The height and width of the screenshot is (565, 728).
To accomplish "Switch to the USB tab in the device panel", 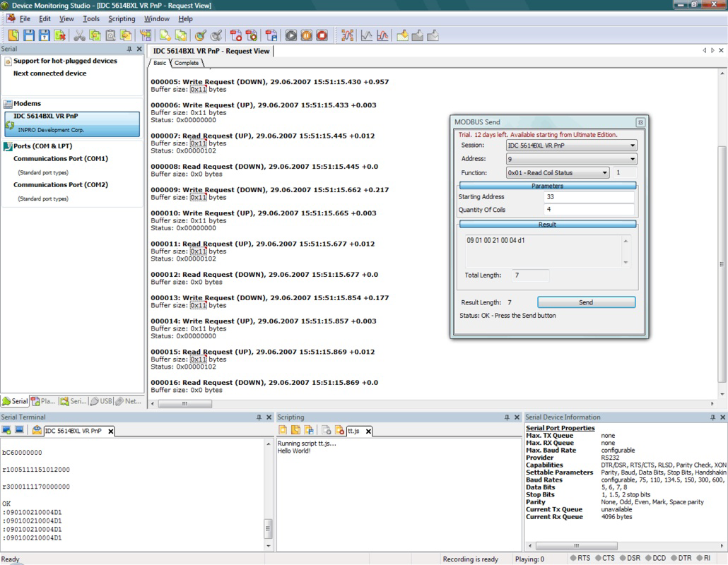I will point(102,401).
